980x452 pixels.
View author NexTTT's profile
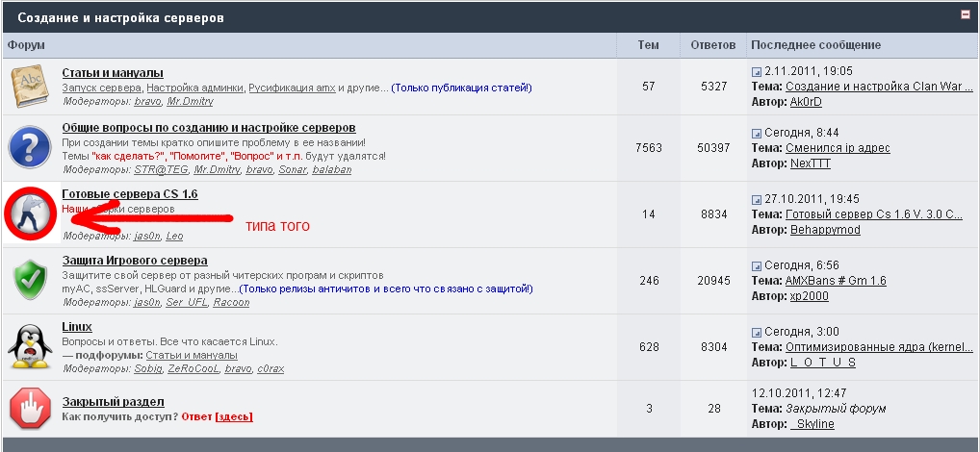click(810, 163)
